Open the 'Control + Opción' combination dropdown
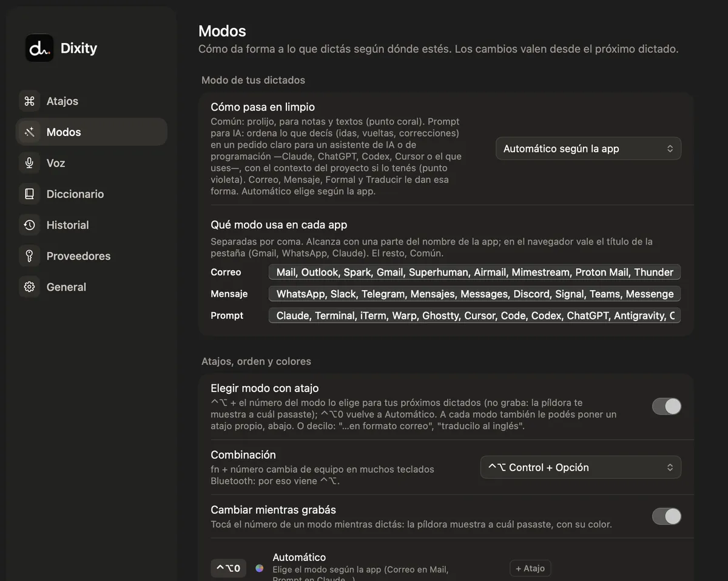The image size is (728, 581). coord(581,467)
